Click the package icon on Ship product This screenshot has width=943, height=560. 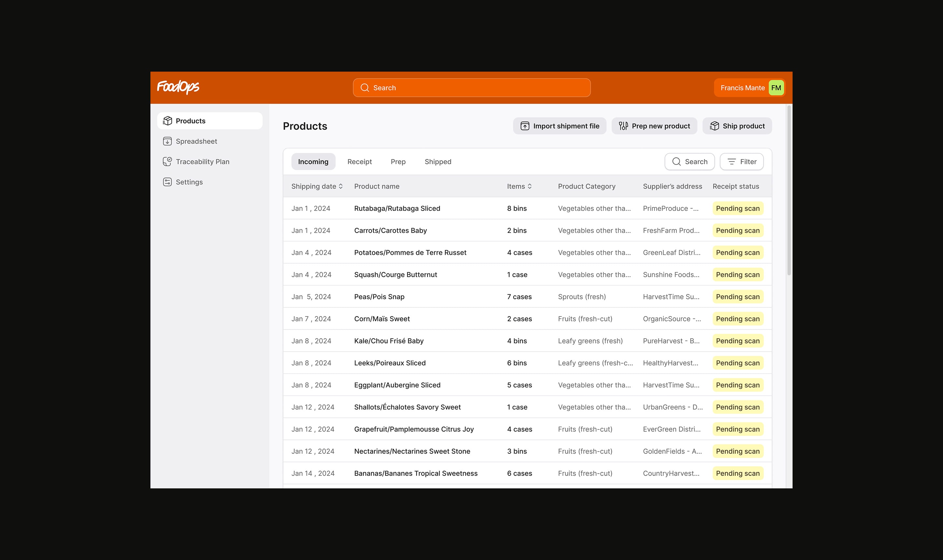coord(714,126)
